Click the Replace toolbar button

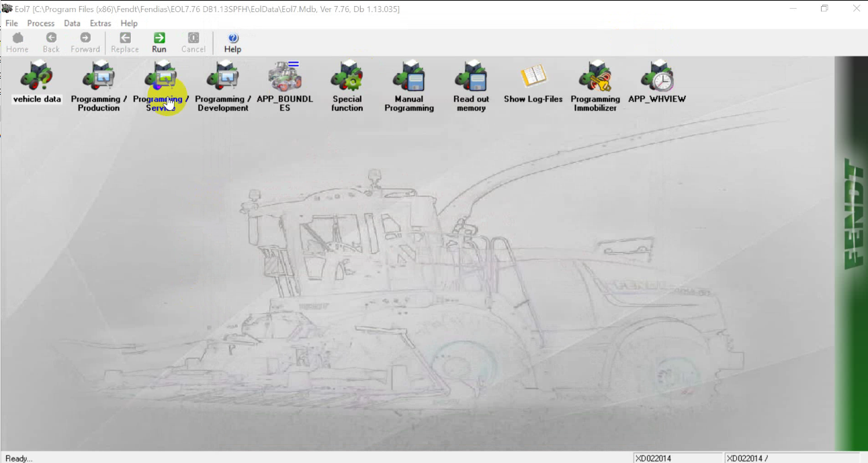[x=125, y=43]
